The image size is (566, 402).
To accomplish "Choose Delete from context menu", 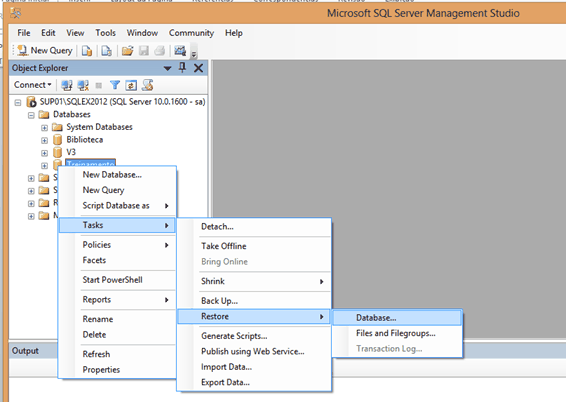I will click(118, 335).
